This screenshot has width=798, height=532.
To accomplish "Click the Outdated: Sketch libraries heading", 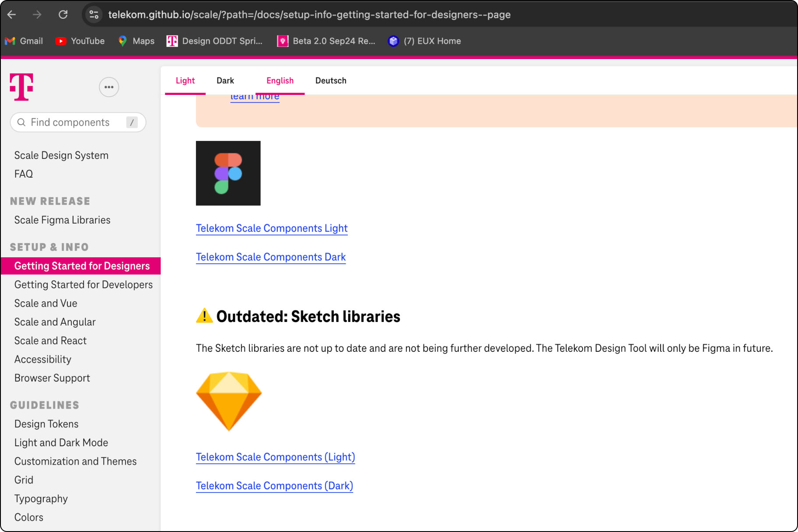I will click(x=308, y=316).
